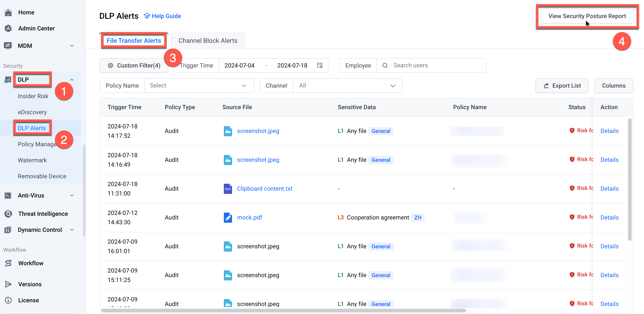Click the Export List share icon
Screen dimensions: 644x314
coord(546,86)
